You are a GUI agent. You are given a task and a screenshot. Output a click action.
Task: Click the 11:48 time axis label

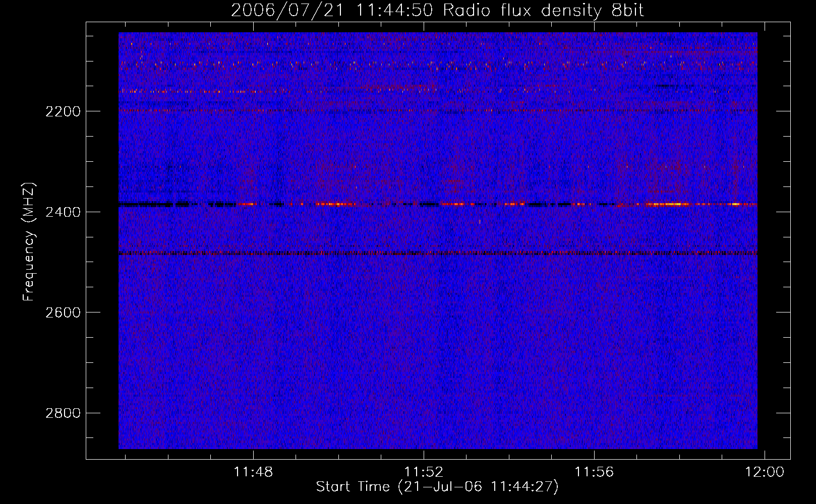pos(253,472)
